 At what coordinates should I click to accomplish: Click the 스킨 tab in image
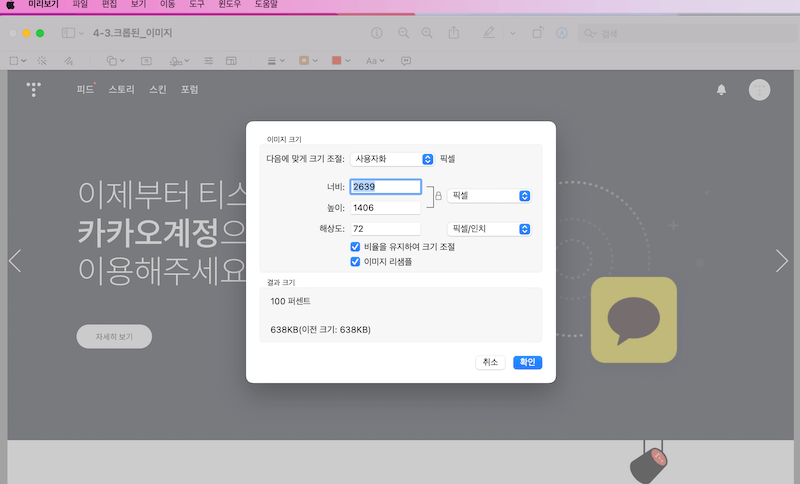158,89
